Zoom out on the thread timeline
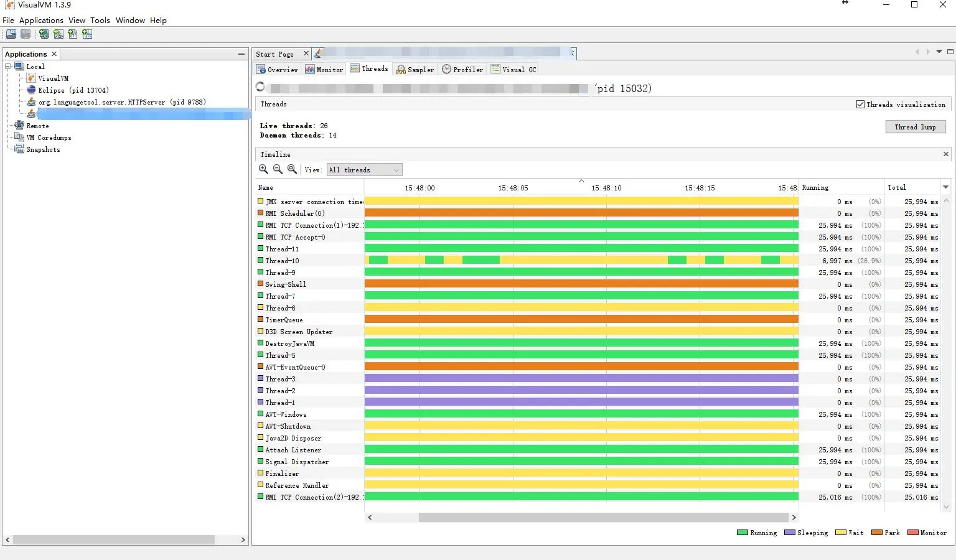Screen dimensions: 956x560 (x=278, y=169)
